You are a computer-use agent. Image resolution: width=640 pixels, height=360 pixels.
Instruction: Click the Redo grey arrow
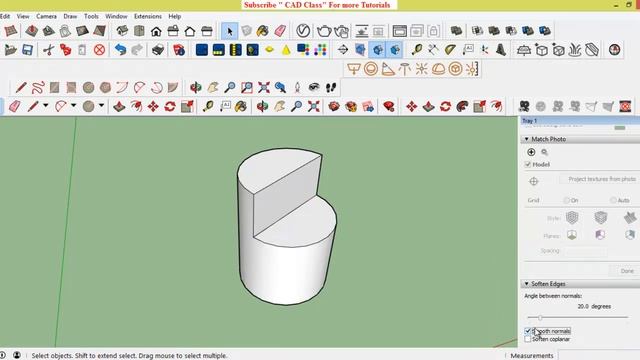click(137, 50)
